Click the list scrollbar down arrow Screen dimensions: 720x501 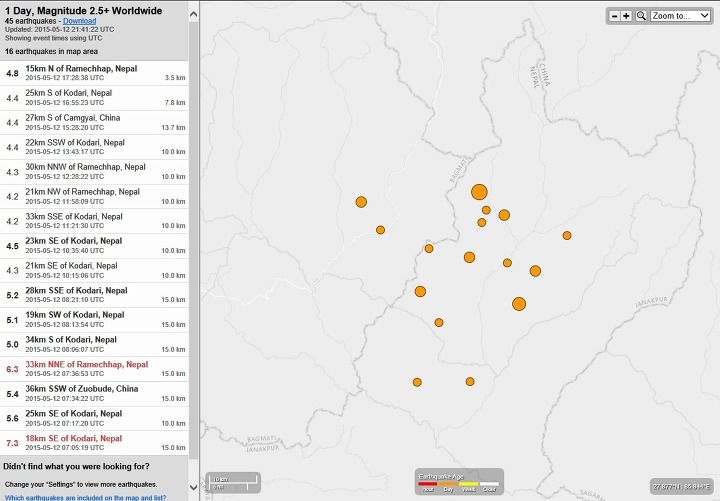[193, 487]
